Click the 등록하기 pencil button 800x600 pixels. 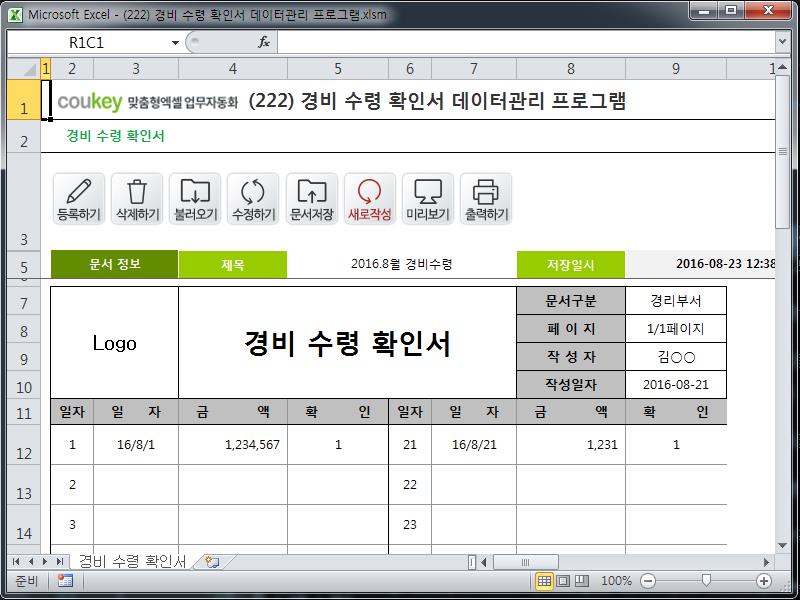coord(79,198)
